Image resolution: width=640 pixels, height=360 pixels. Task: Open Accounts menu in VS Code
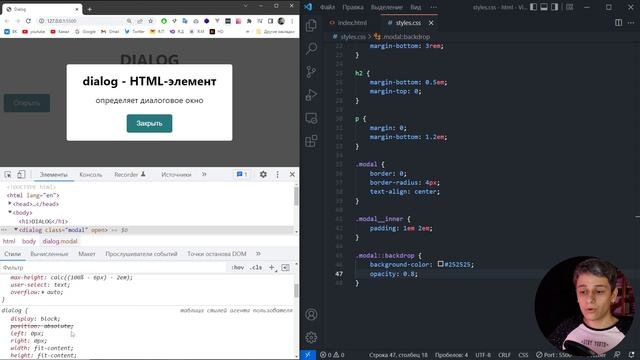pyautogui.click(x=311, y=314)
